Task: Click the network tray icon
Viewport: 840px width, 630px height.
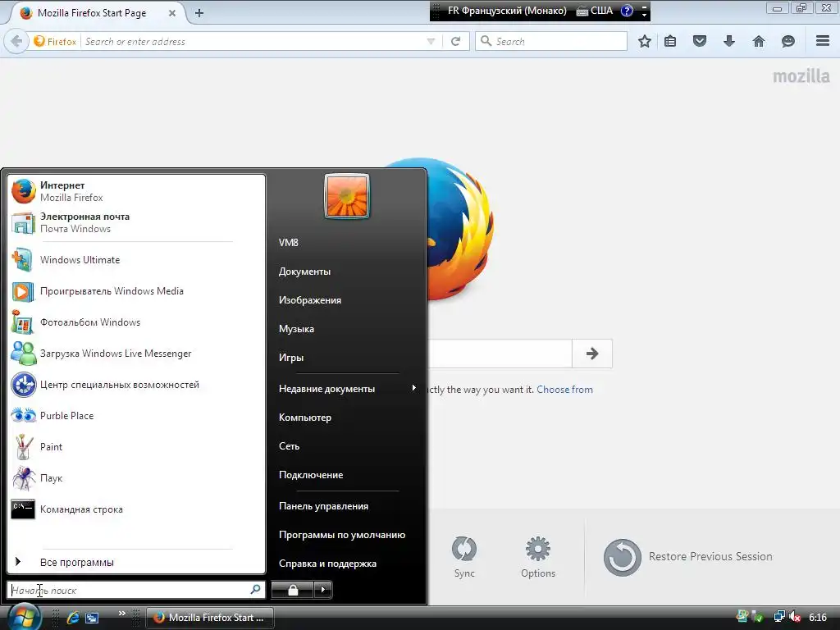Action: 779,617
